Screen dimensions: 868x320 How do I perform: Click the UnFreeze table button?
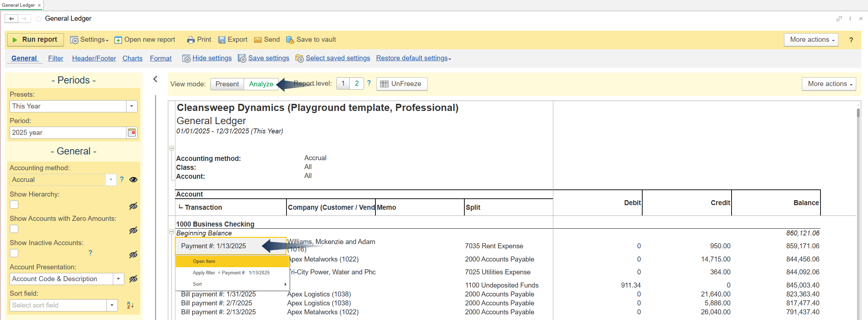pyautogui.click(x=401, y=84)
